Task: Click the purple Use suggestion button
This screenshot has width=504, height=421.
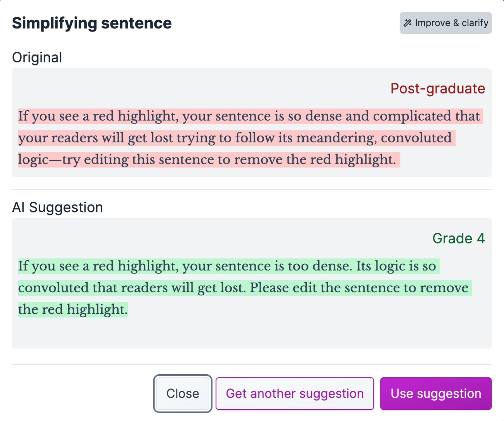Action: [x=436, y=393]
